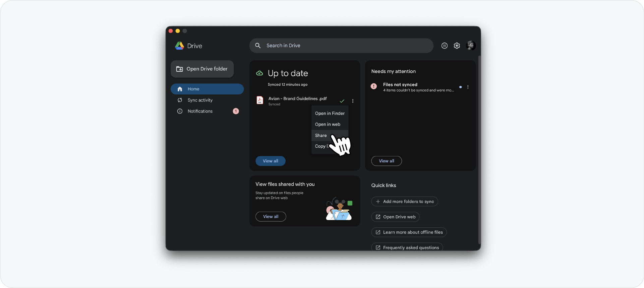Focus the Search in Drive field
Screen dimensions: 644x288
[x=341, y=46]
